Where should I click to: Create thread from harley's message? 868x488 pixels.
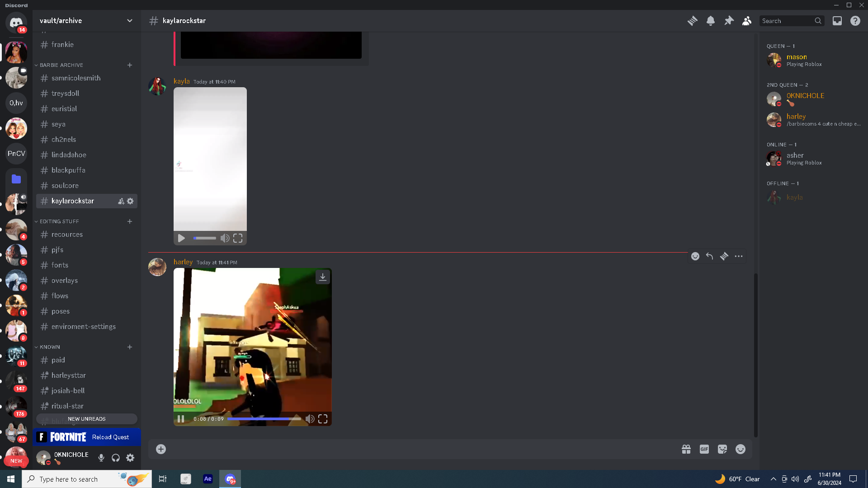click(x=724, y=256)
